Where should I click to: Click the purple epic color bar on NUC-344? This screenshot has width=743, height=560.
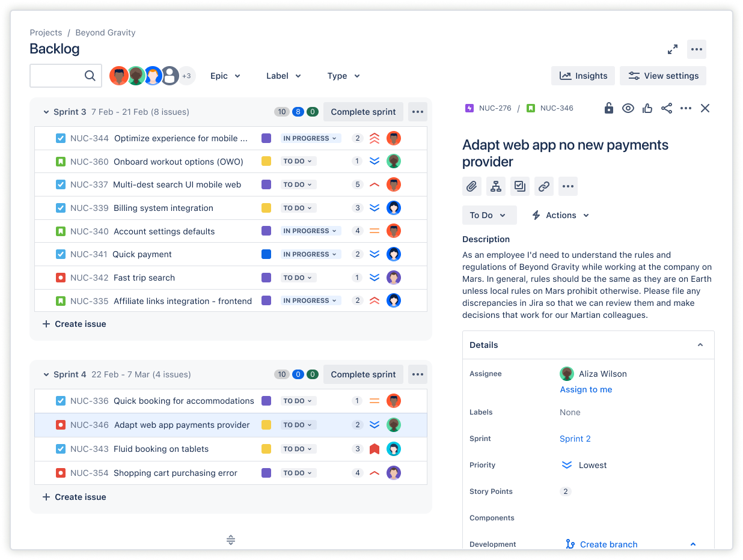[266, 138]
